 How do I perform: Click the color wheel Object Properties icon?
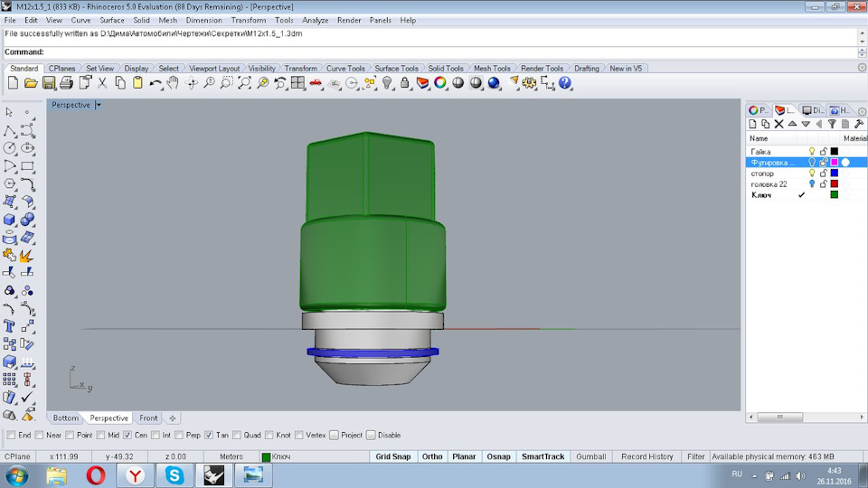[x=440, y=83]
